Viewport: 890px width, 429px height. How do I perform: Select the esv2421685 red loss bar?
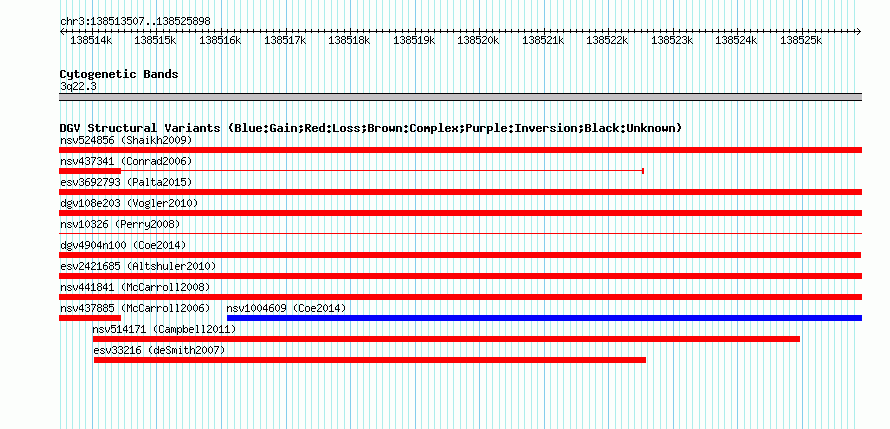[x=460, y=276]
